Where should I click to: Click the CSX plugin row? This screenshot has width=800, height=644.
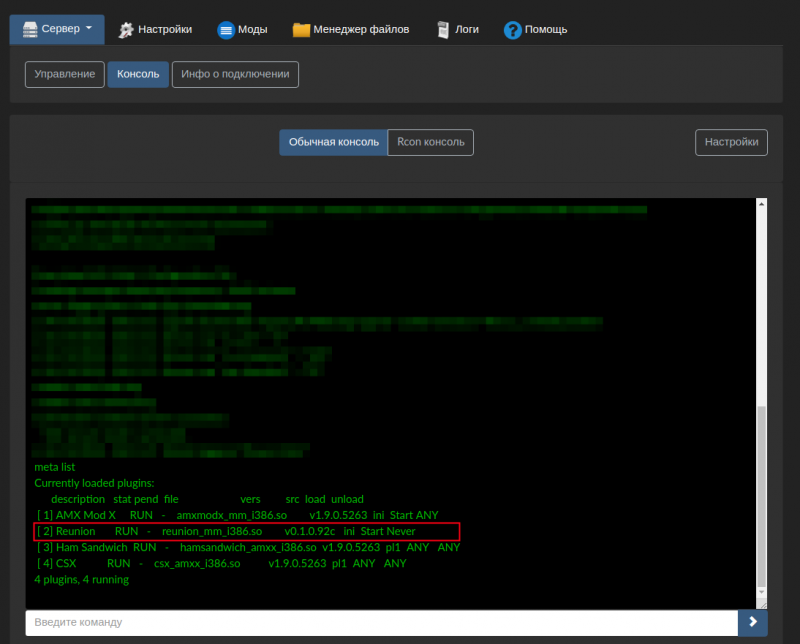coord(222,563)
